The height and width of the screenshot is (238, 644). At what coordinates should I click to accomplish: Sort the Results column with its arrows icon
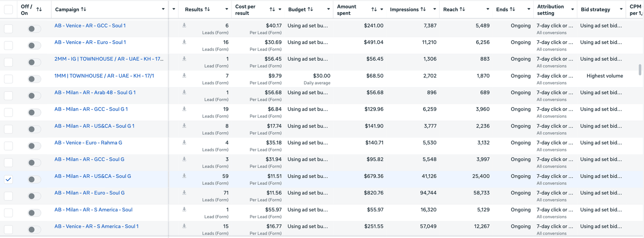point(207,9)
